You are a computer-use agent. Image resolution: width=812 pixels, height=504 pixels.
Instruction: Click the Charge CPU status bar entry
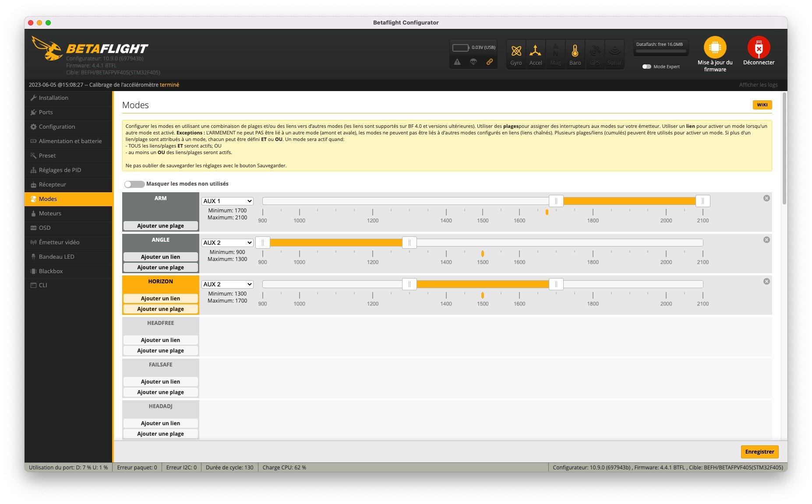pyautogui.click(x=284, y=467)
